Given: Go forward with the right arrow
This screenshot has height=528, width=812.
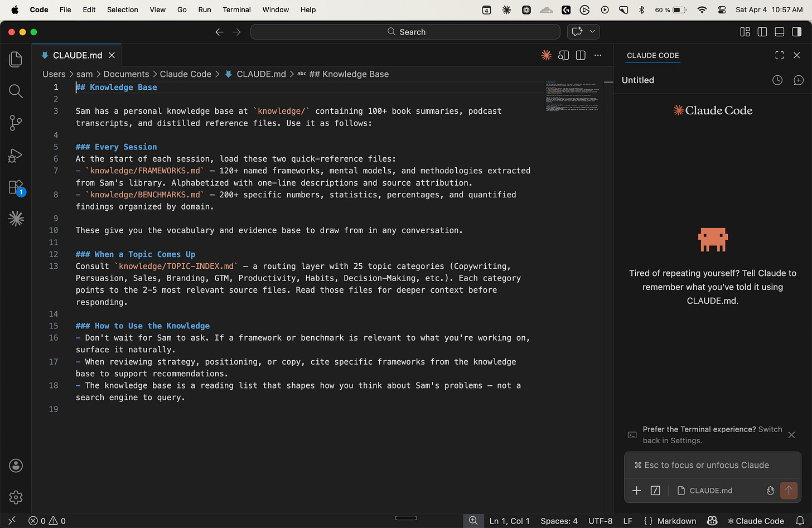Looking at the screenshot, I should click(237, 32).
